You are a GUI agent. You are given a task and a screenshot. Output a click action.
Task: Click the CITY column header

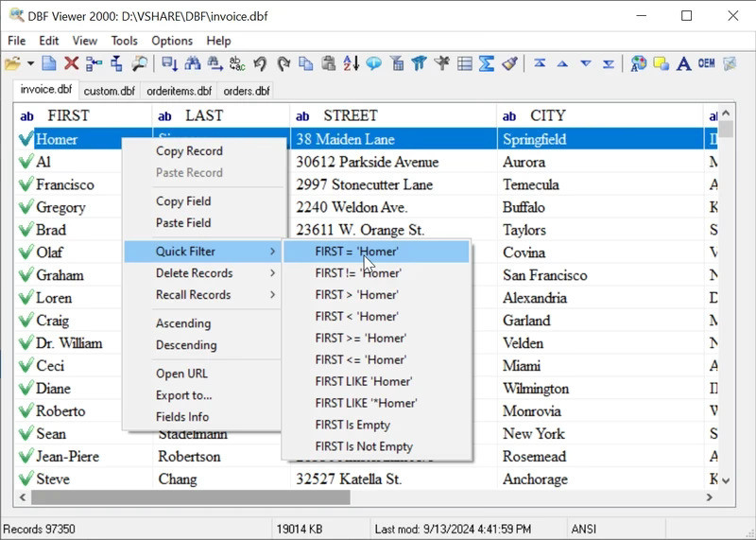(x=600, y=115)
